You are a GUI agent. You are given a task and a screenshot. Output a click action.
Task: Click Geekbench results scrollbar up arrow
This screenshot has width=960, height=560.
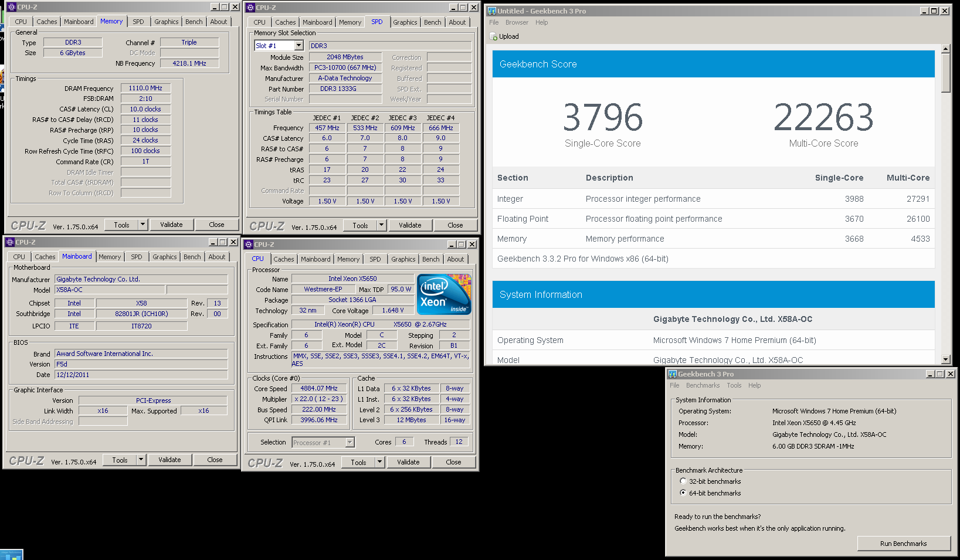click(x=945, y=49)
